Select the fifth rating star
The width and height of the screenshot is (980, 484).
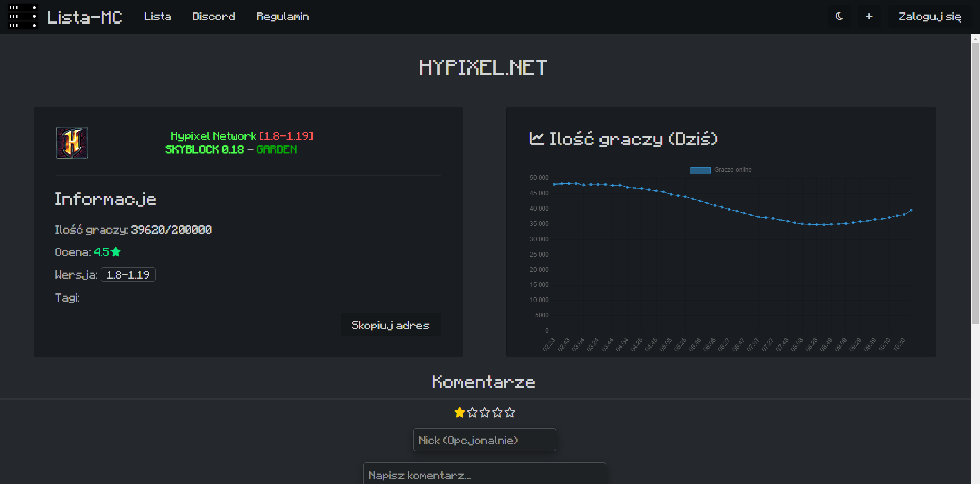pos(510,412)
